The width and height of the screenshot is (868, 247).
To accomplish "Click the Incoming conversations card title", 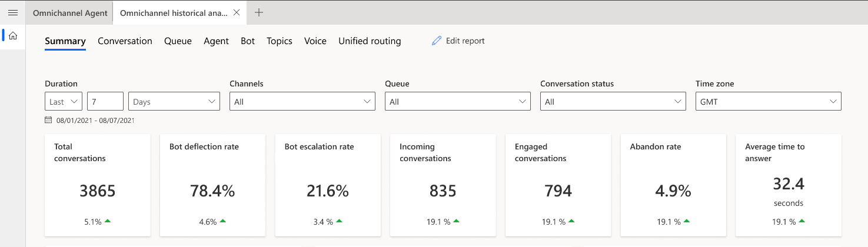I will coord(425,152).
